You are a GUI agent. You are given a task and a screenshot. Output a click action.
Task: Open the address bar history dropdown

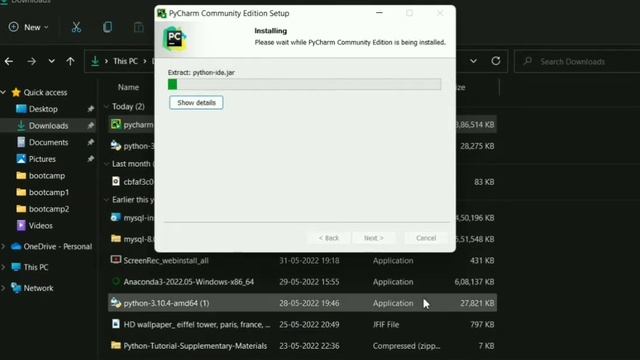click(x=473, y=61)
